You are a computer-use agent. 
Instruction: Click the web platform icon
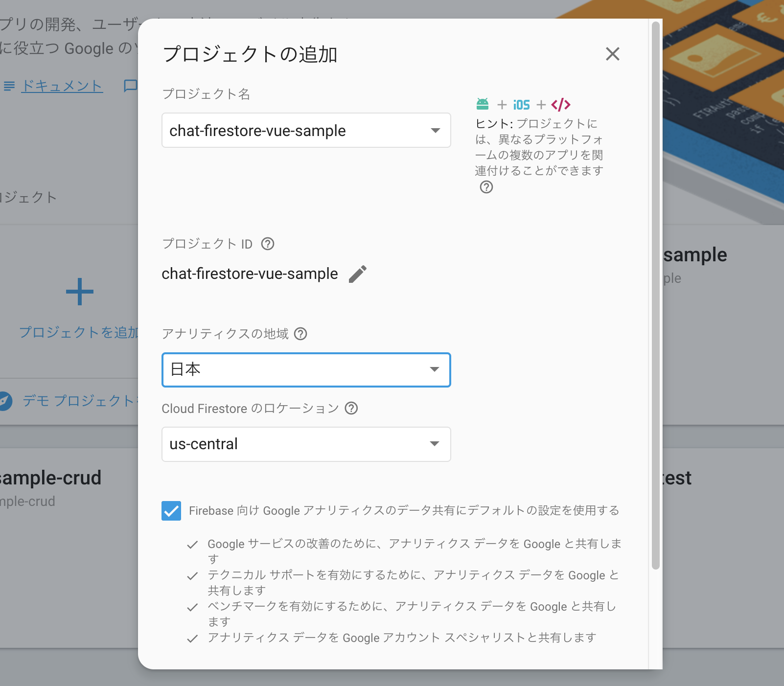[x=561, y=104]
